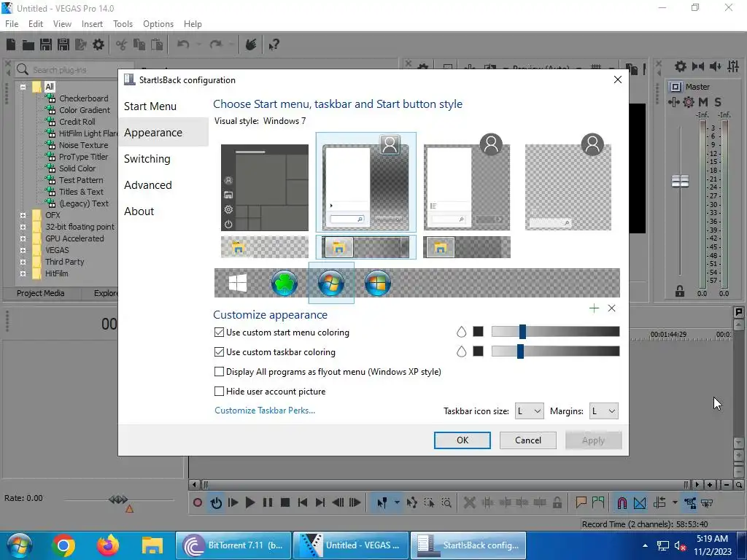Expand the Third Party folder

point(23,262)
